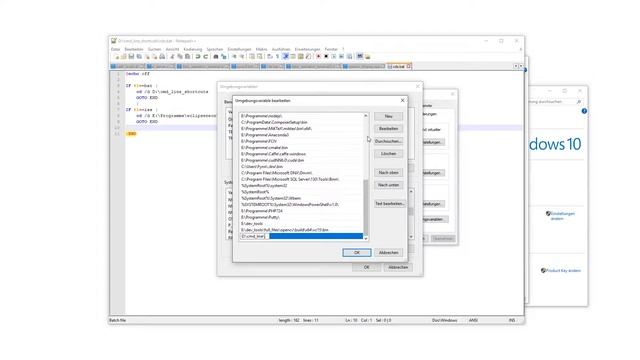Select the E:\Programme\Anaconda3 entry

click(x=301, y=135)
